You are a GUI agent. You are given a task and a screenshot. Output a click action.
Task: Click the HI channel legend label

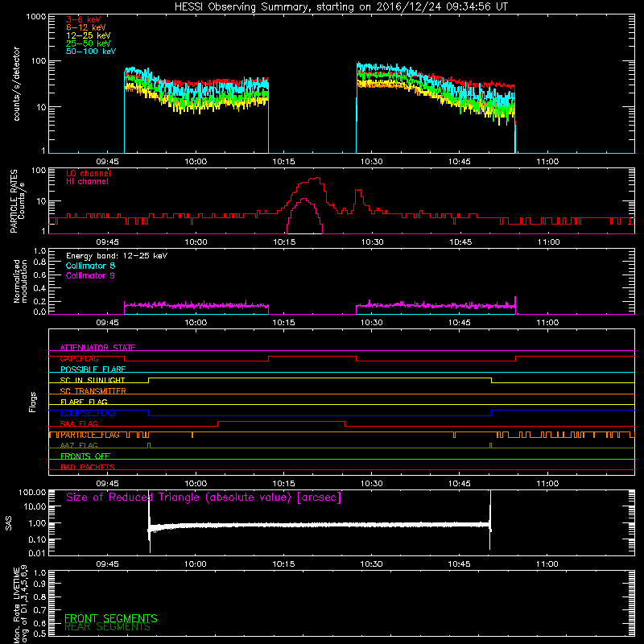87,182
